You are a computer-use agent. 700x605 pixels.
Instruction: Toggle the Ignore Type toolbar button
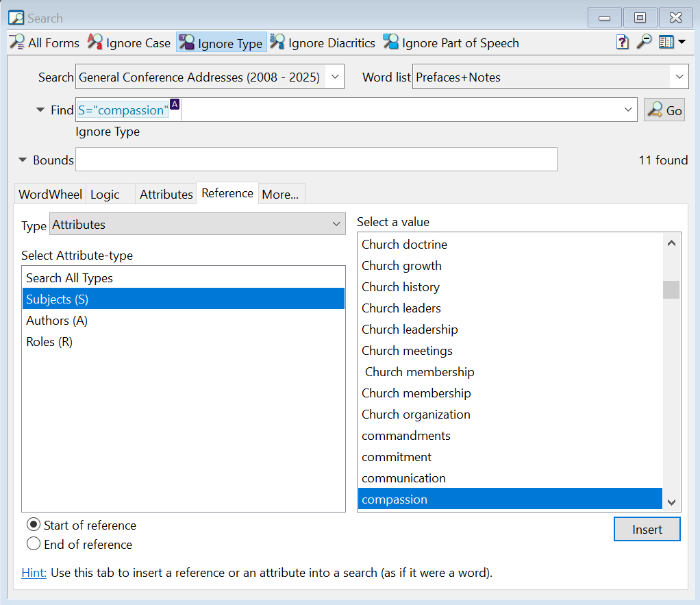(221, 42)
